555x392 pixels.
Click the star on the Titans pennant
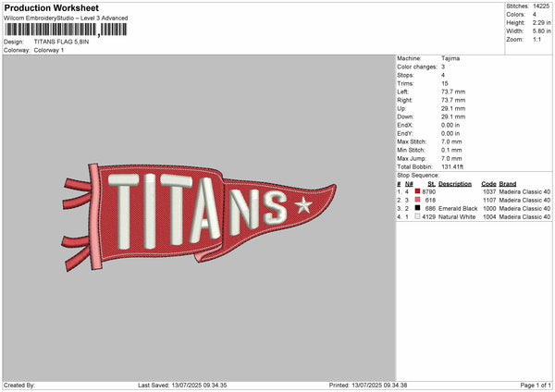pos(302,205)
